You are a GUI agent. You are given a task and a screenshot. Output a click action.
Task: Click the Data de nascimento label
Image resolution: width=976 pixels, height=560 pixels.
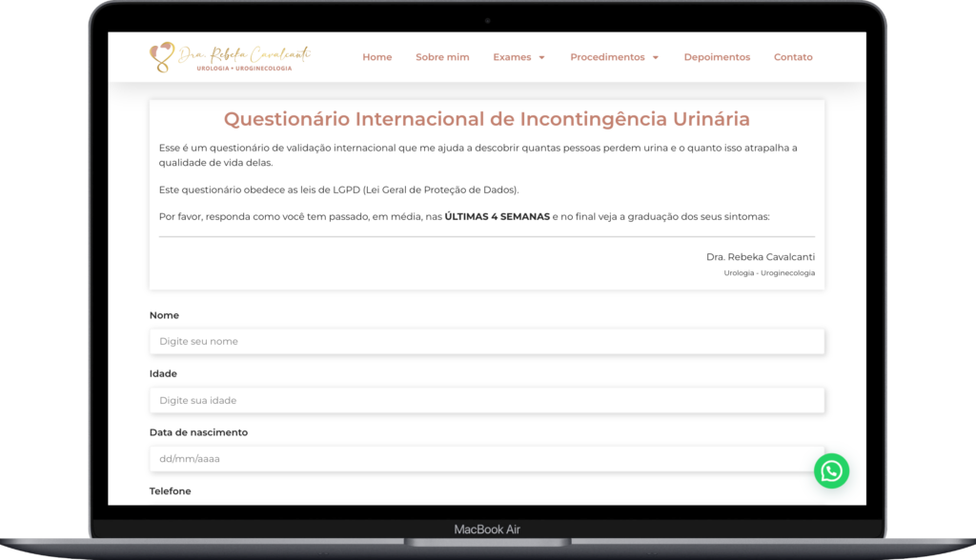[198, 432]
